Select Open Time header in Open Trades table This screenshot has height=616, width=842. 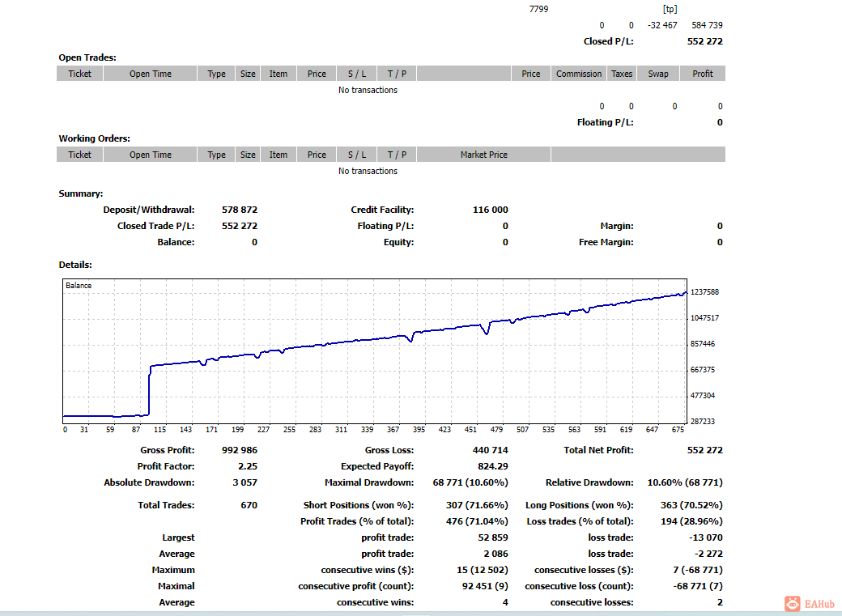[x=151, y=74]
